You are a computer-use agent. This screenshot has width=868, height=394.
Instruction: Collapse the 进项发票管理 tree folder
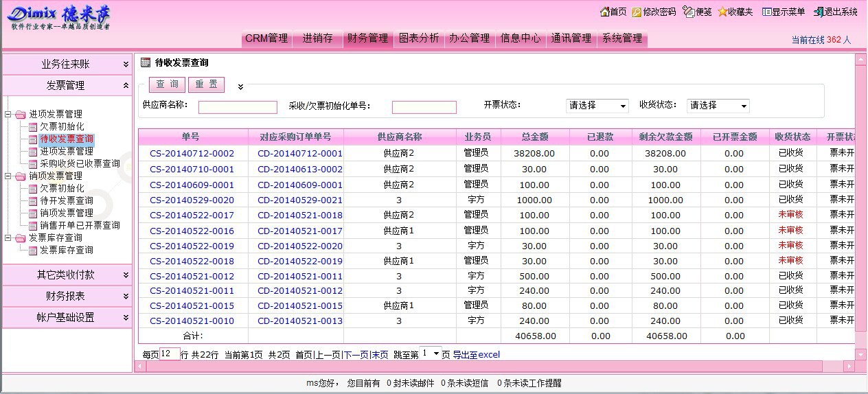(8, 115)
